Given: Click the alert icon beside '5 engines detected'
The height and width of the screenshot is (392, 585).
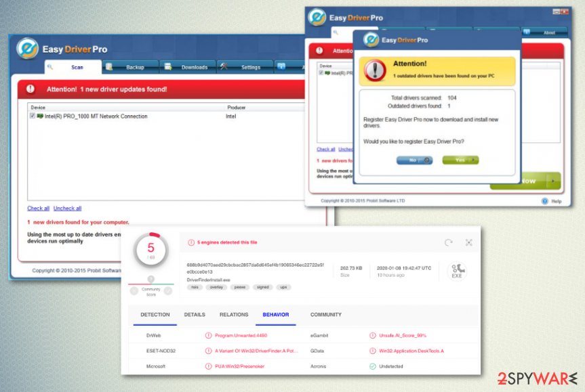Looking at the screenshot, I should 191,242.
